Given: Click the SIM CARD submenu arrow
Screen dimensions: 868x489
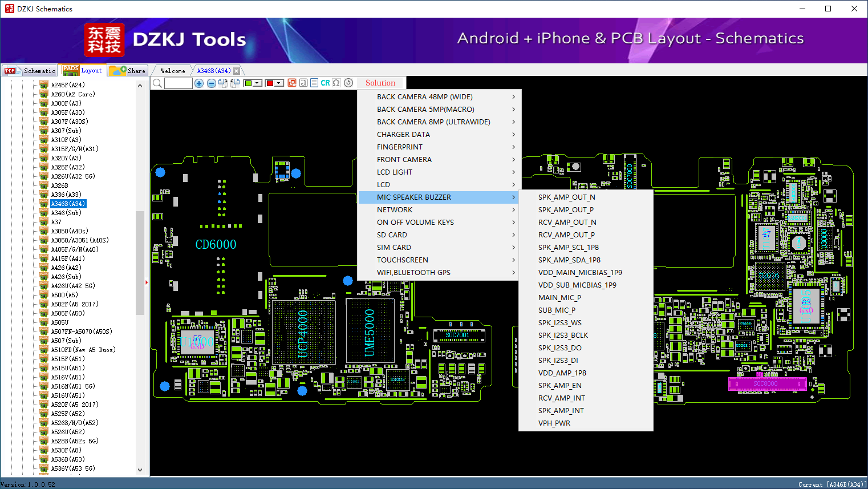Looking at the screenshot, I should [x=513, y=248].
